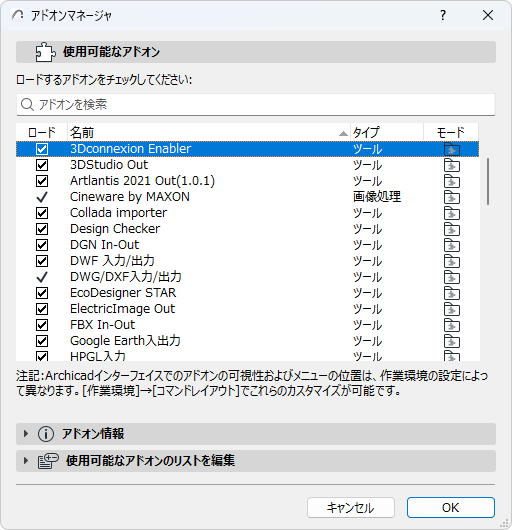Image resolution: width=512 pixels, height=530 pixels.
Task: Sort list by 名前 column header
Action: point(209,132)
